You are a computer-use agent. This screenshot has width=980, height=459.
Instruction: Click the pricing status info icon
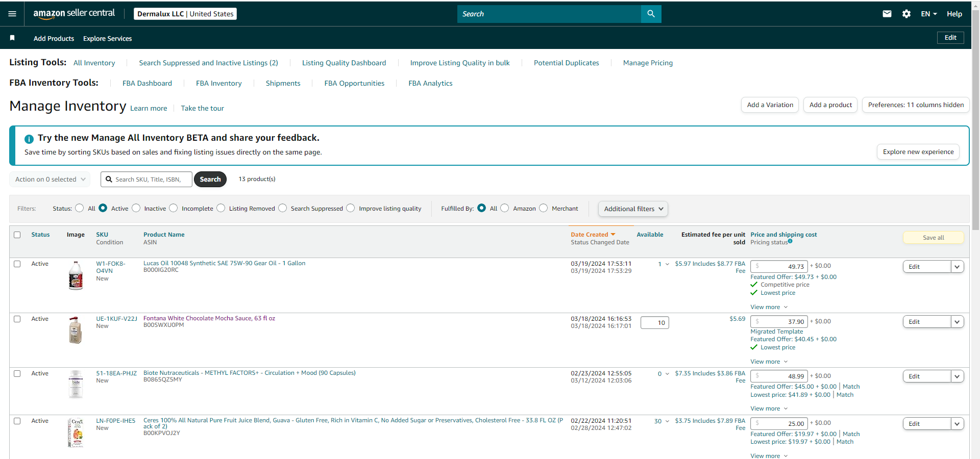790,241
